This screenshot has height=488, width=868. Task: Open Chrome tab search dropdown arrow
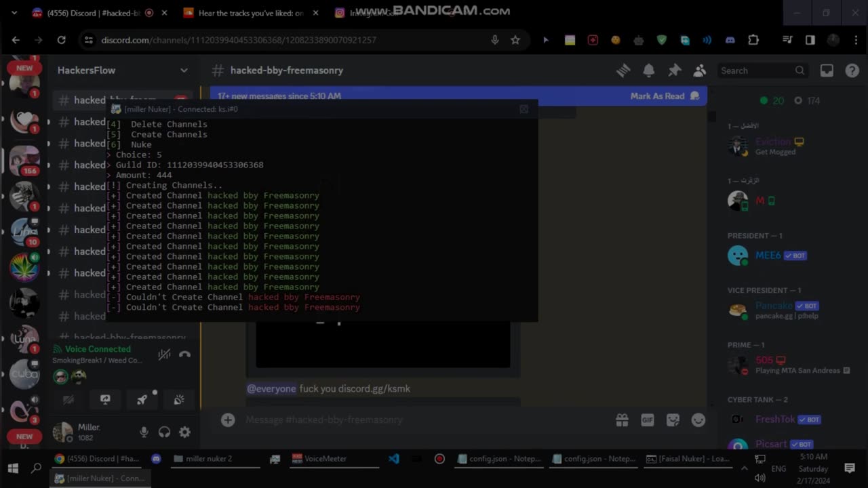pos(14,13)
